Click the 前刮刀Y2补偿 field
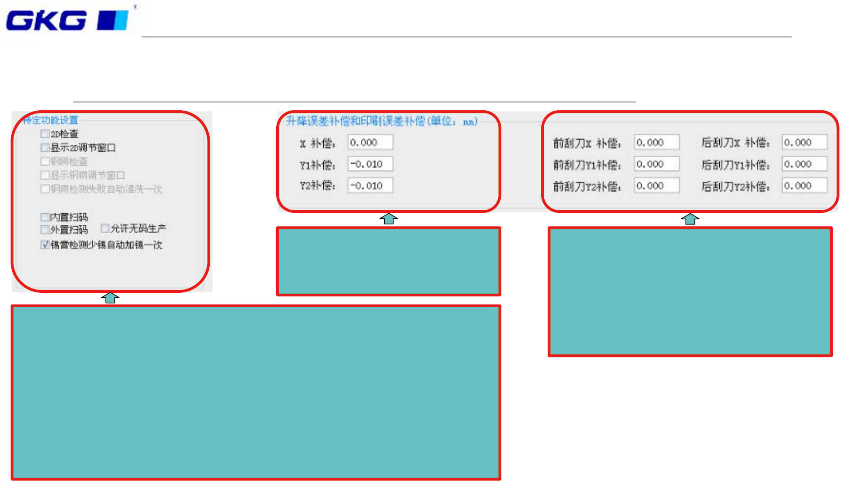The height and width of the screenshot is (488, 868). (x=656, y=186)
